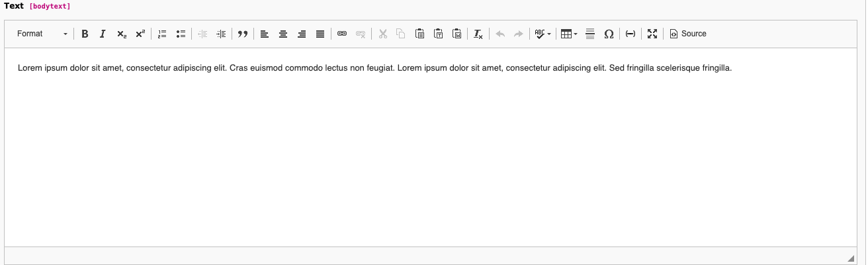Click the Paste from Word icon
The height and width of the screenshot is (265, 868).
pos(456,34)
